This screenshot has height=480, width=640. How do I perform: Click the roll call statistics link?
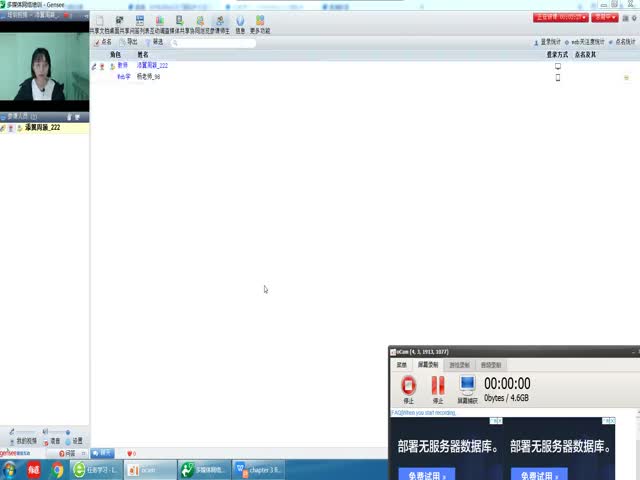tap(622, 42)
